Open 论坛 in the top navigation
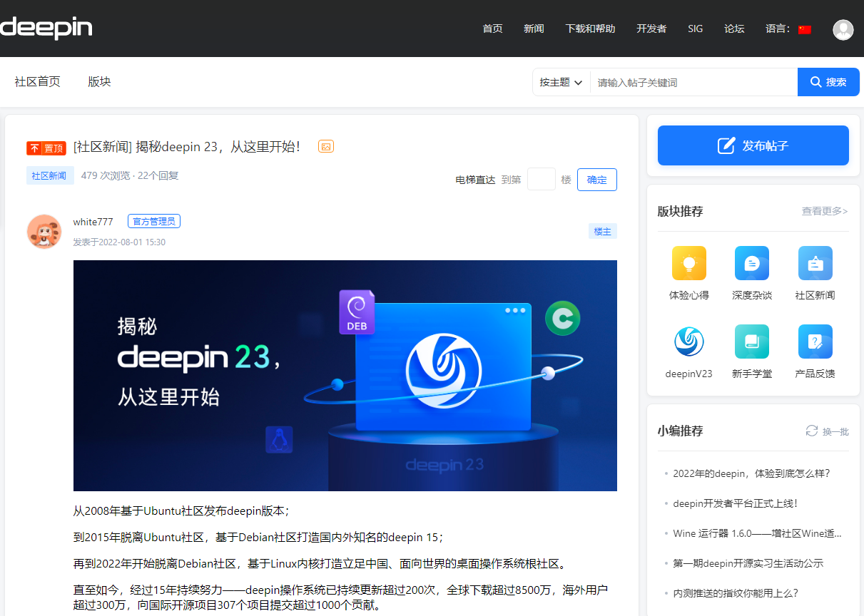 coord(734,29)
